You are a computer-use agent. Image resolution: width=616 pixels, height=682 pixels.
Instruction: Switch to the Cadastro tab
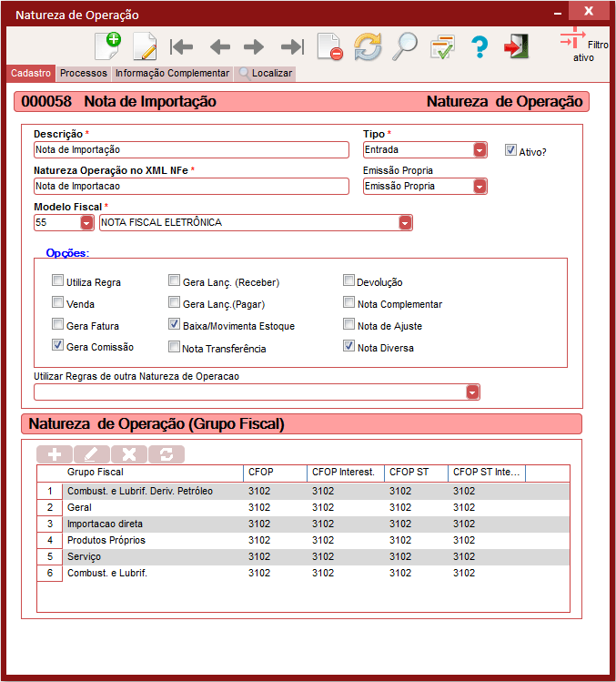tap(31, 73)
